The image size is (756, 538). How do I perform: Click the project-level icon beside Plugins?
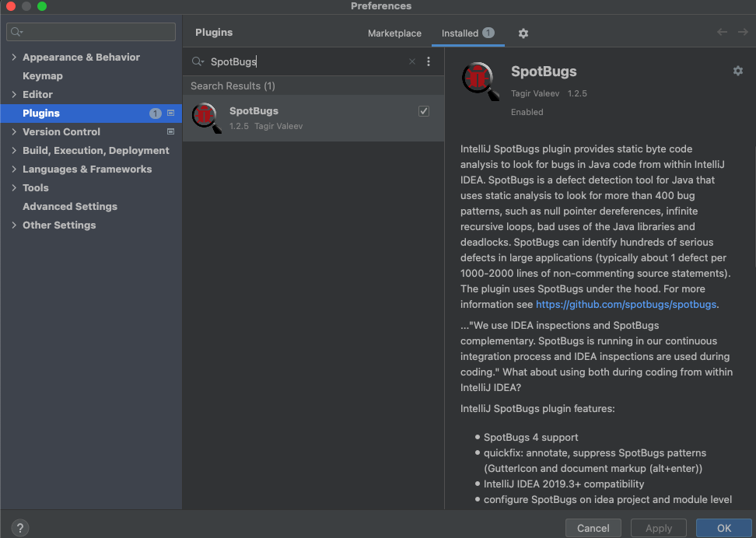coord(170,113)
